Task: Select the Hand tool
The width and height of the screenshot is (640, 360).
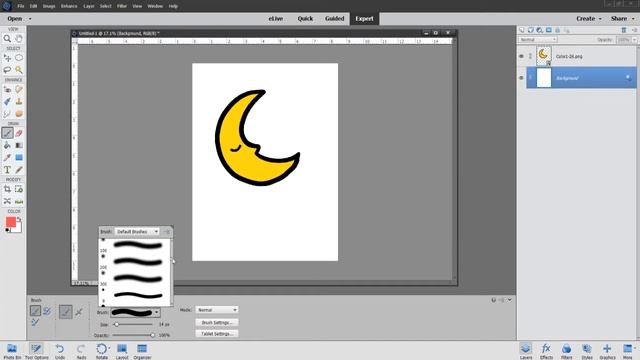Action: tap(19, 38)
